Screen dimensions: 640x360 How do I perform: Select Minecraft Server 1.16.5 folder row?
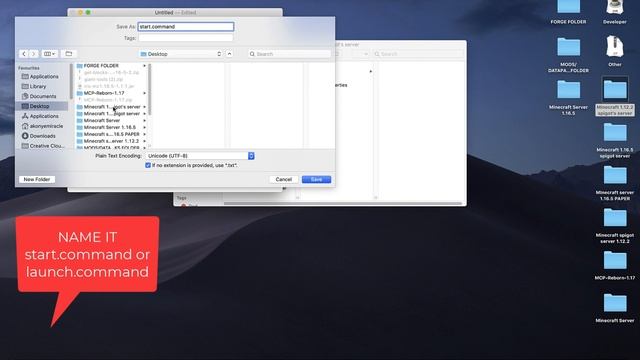tap(111, 127)
